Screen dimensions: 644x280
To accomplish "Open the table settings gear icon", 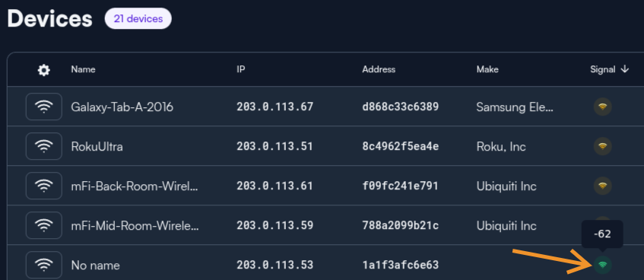I will (43, 70).
